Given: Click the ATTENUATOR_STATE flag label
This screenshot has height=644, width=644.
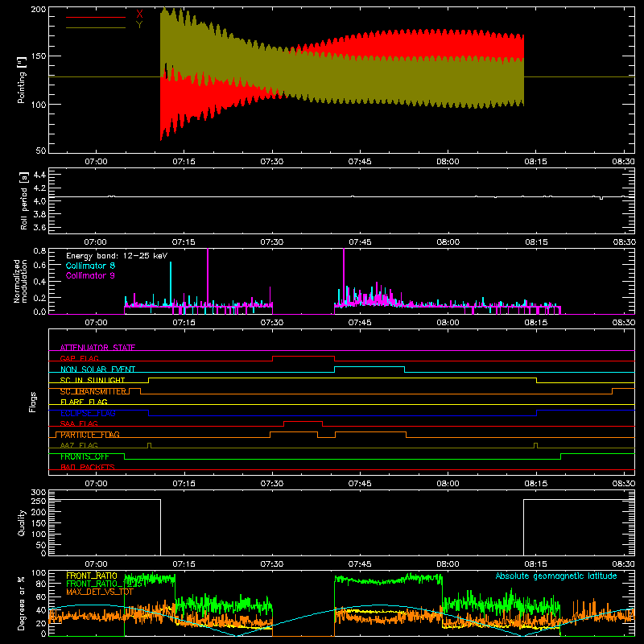Looking at the screenshot, I should [x=97, y=348].
